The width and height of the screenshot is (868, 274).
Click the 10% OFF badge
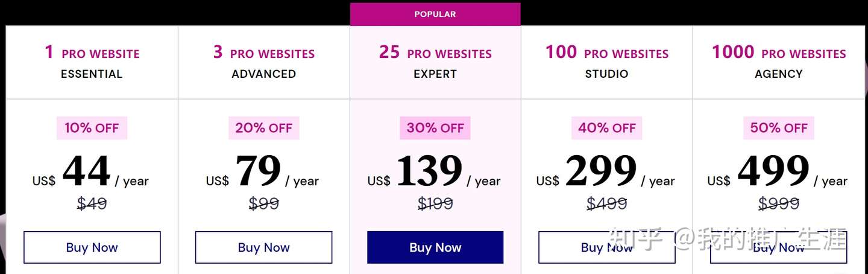[x=92, y=128]
